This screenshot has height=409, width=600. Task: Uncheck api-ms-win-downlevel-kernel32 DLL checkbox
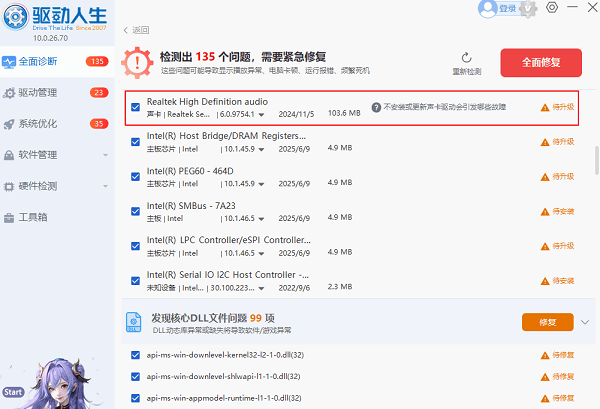pyautogui.click(x=136, y=355)
